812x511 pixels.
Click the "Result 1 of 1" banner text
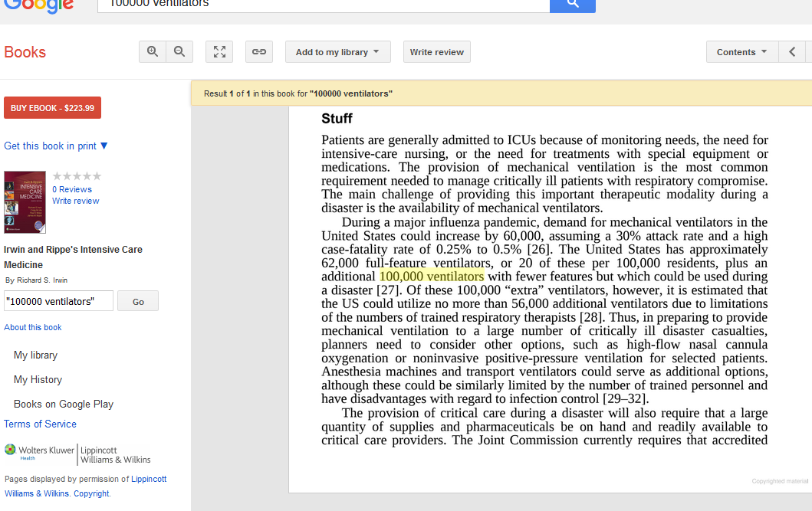[298, 93]
